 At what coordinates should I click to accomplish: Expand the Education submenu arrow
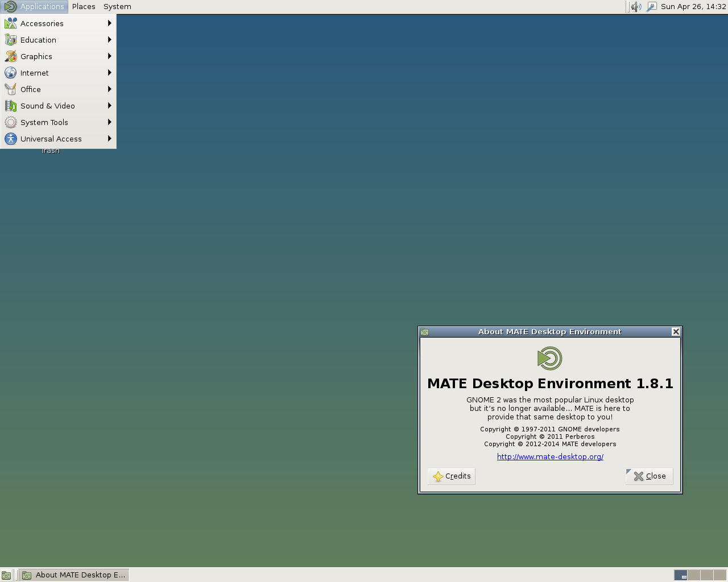109,40
